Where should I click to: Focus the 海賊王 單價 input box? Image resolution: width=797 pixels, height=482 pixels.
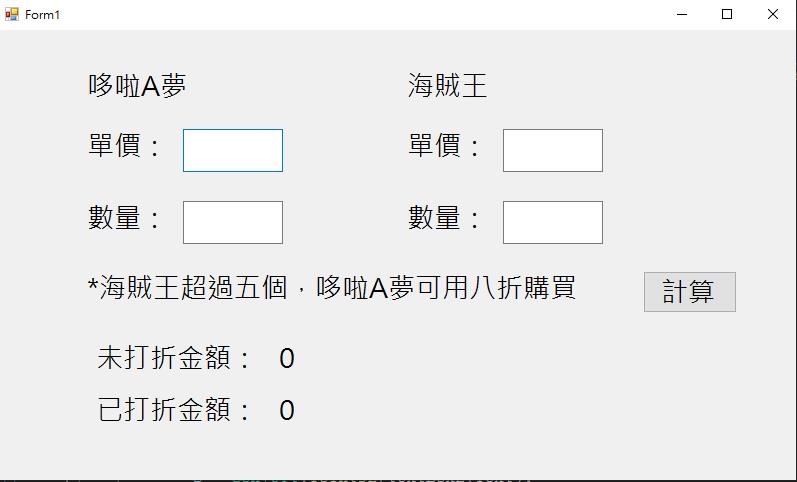[x=553, y=150]
